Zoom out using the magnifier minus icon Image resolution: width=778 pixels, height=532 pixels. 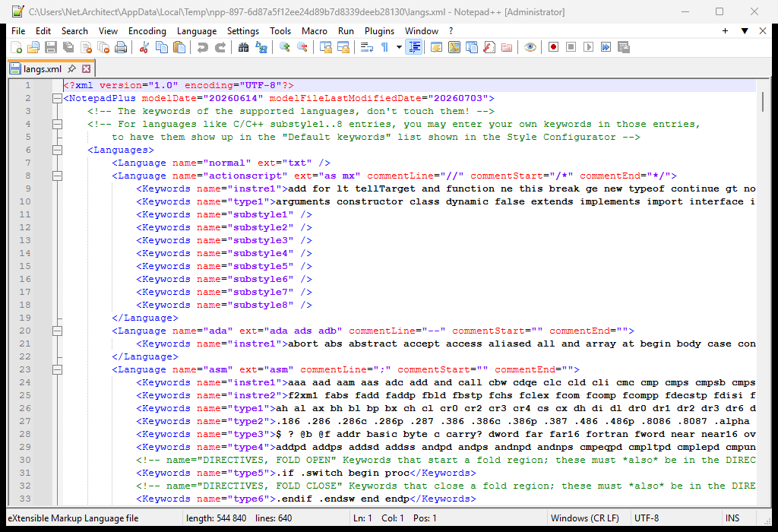tap(302, 47)
